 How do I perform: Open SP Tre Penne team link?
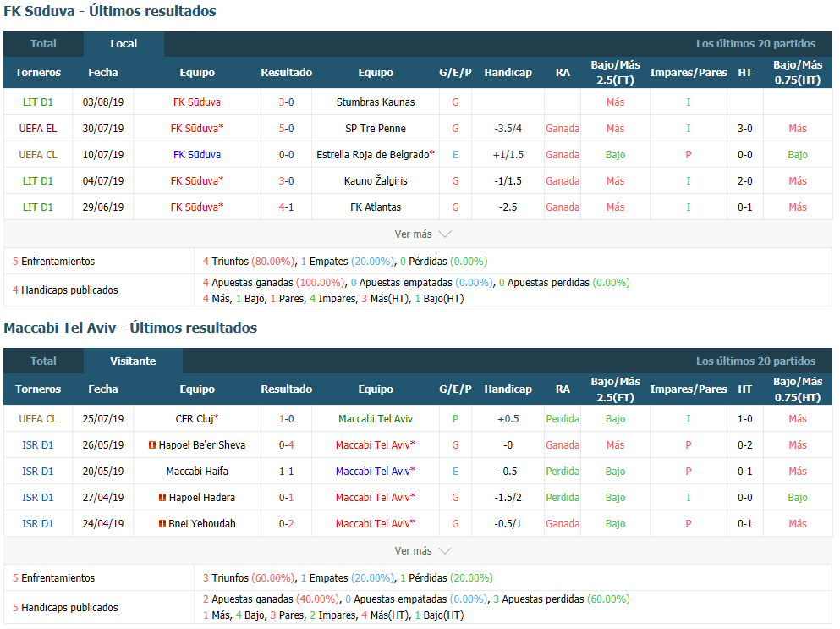point(376,129)
